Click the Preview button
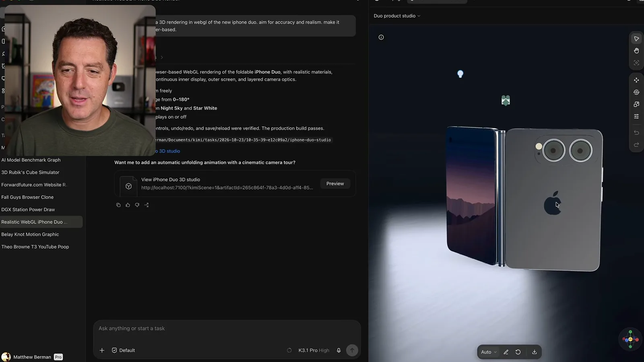The width and height of the screenshot is (644, 362). click(x=335, y=183)
